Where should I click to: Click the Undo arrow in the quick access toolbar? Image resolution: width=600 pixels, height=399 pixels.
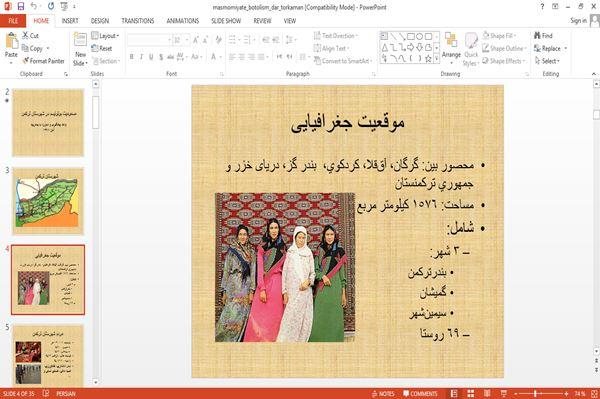tap(34, 6)
